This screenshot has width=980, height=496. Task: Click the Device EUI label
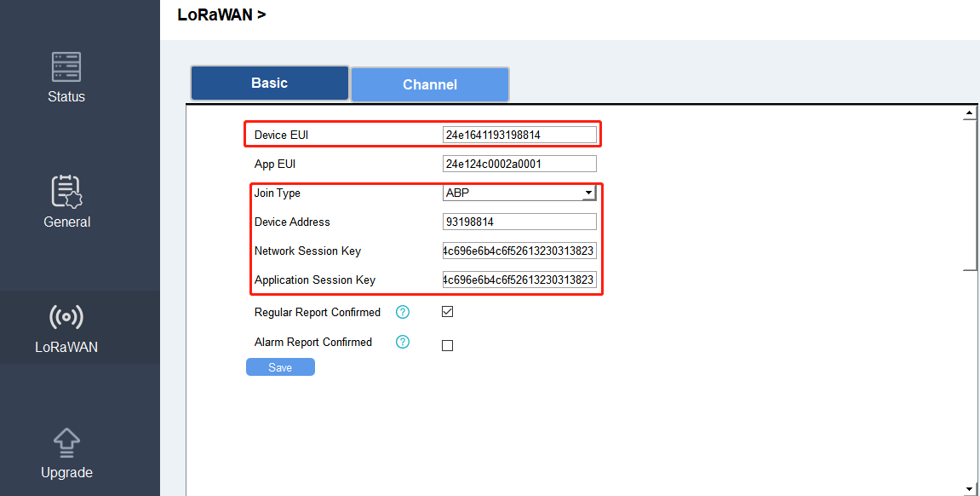pos(281,135)
